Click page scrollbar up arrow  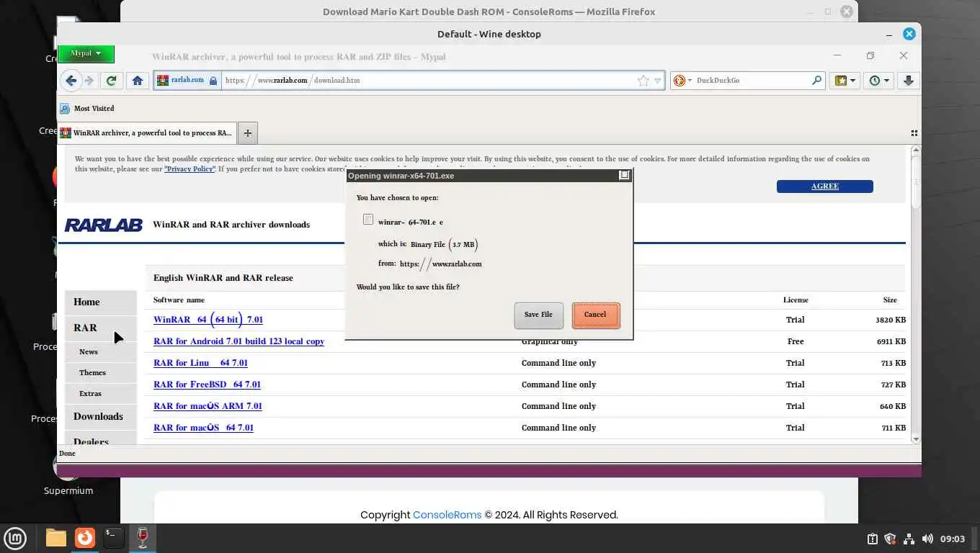point(916,151)
